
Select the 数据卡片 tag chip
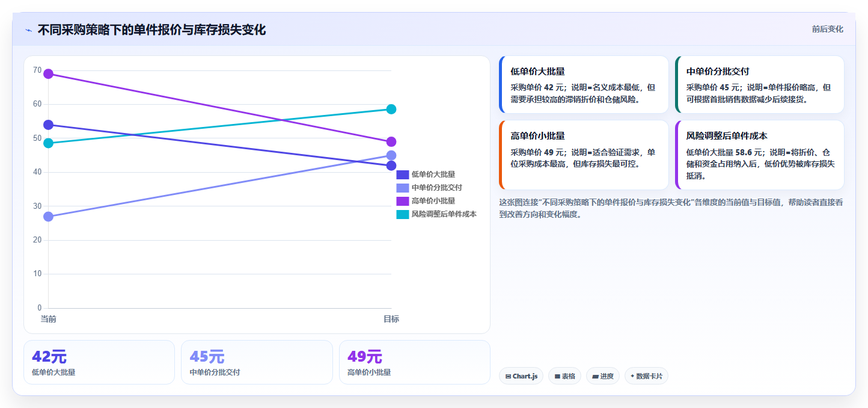point(646,376)
